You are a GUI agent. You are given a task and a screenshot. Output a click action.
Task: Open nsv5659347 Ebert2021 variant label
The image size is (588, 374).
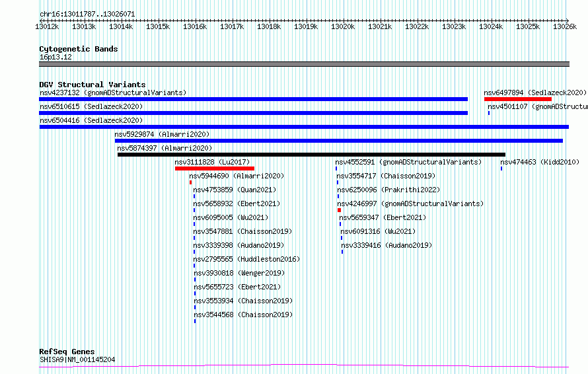coord(383,217)
